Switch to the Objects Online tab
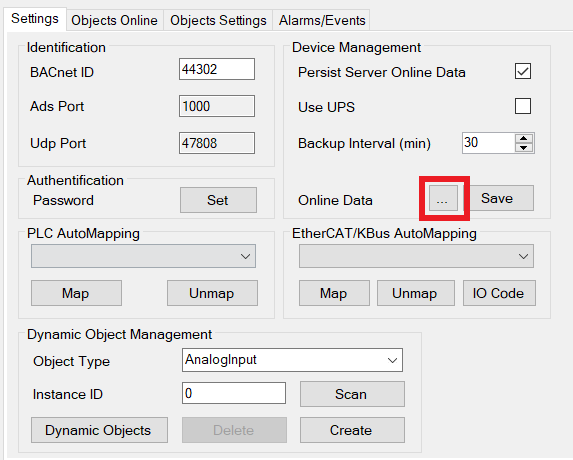The width and height of the screenshot is (573, 460). 114,20
